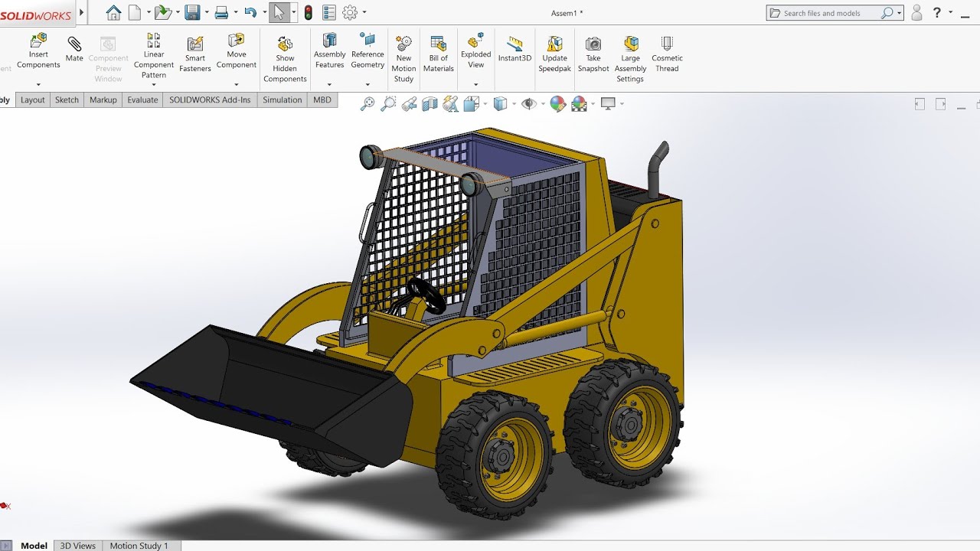Open the Help question mark

pyautogui.click(x=937, y=12)
